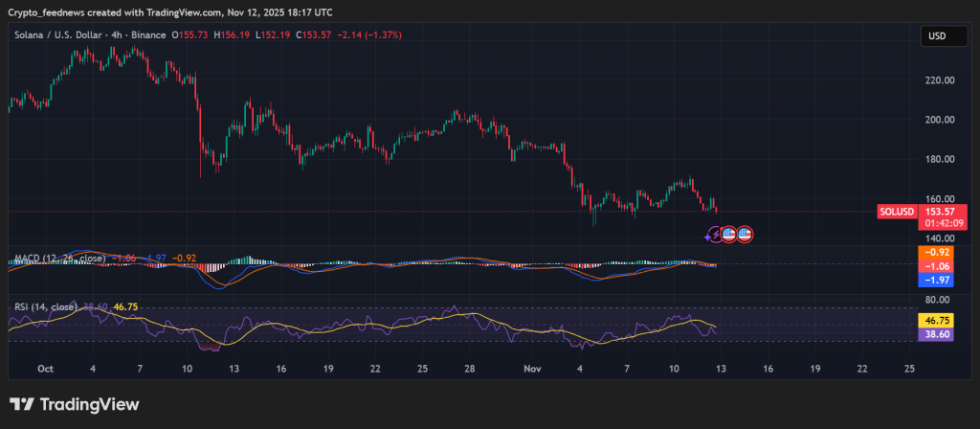
Task: Click the Oct label on the time axis
Action: [45, 368]
